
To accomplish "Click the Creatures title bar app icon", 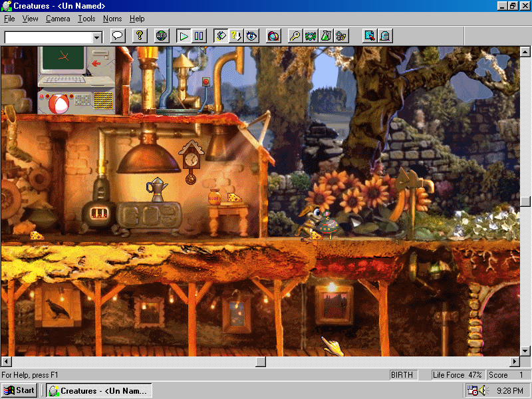I will coord(7,6).
